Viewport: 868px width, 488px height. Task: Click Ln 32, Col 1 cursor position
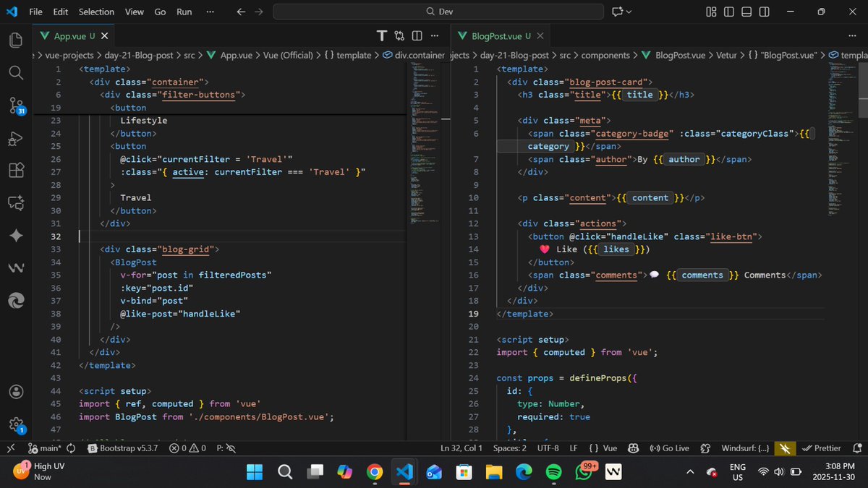(x=461, y=448)
